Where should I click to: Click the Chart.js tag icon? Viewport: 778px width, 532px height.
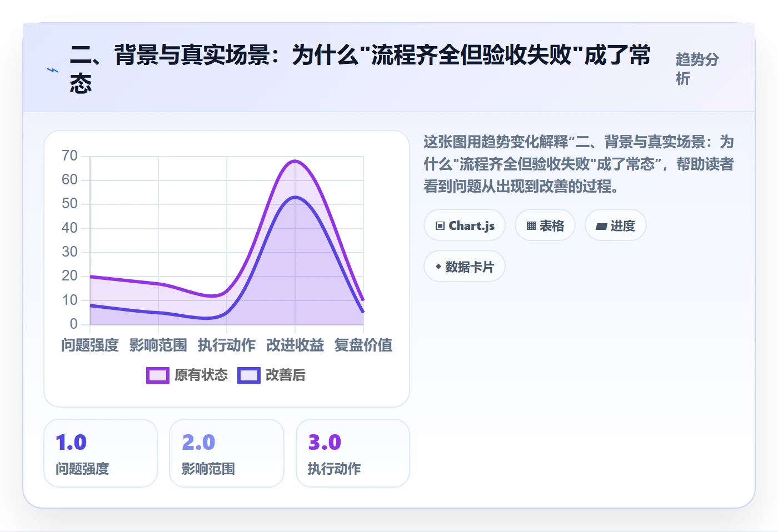coord(440,225)
